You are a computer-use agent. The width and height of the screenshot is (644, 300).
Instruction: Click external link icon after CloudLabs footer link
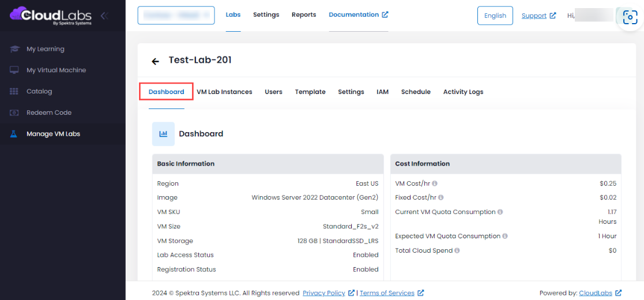pyautogui.click(x=619, y=293)
